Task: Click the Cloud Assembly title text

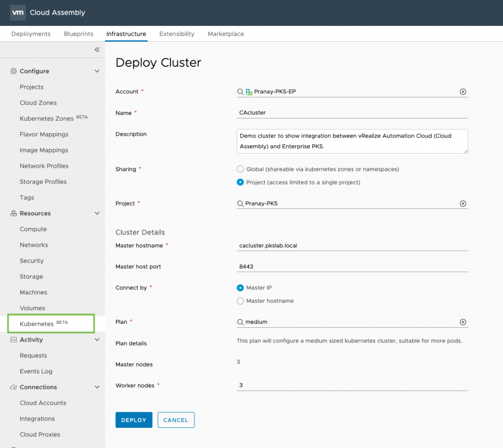Action: [57, 12]
